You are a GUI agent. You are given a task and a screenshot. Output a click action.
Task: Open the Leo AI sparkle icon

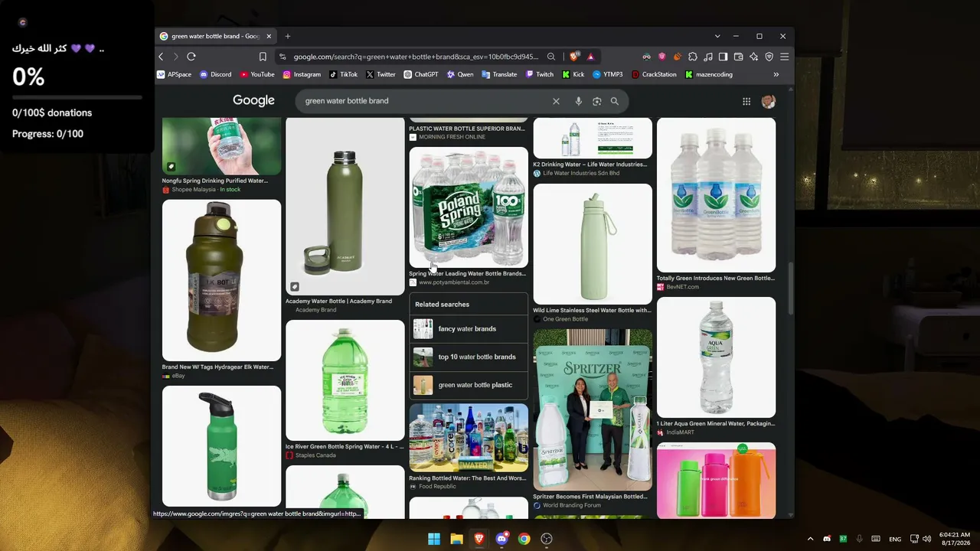[x=754, y=57]
